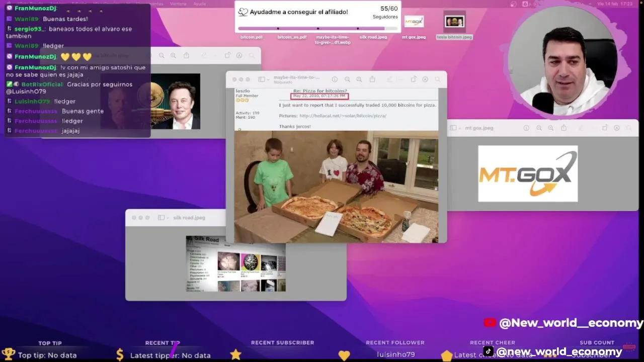Click the highlighted May 22, 2010 date
Image resolution: width=644 pixels, height=362 pixels.
point(319,96)
